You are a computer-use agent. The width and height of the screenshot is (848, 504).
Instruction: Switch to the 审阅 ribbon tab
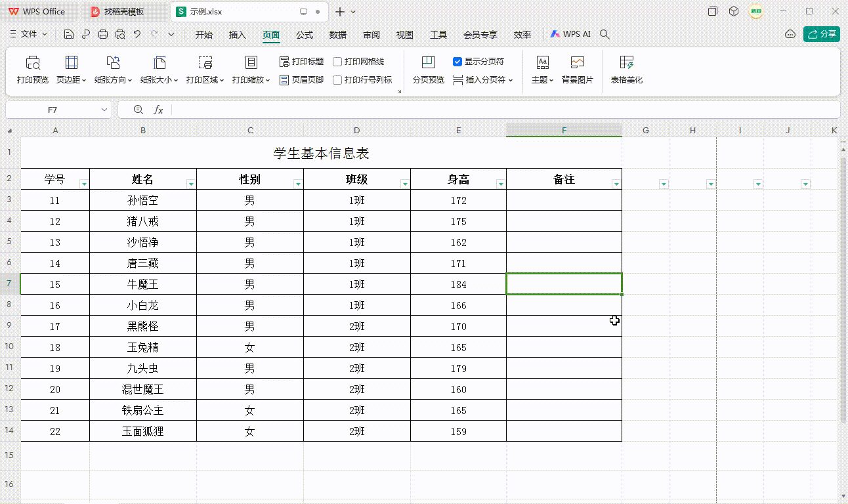coord(371,35)
